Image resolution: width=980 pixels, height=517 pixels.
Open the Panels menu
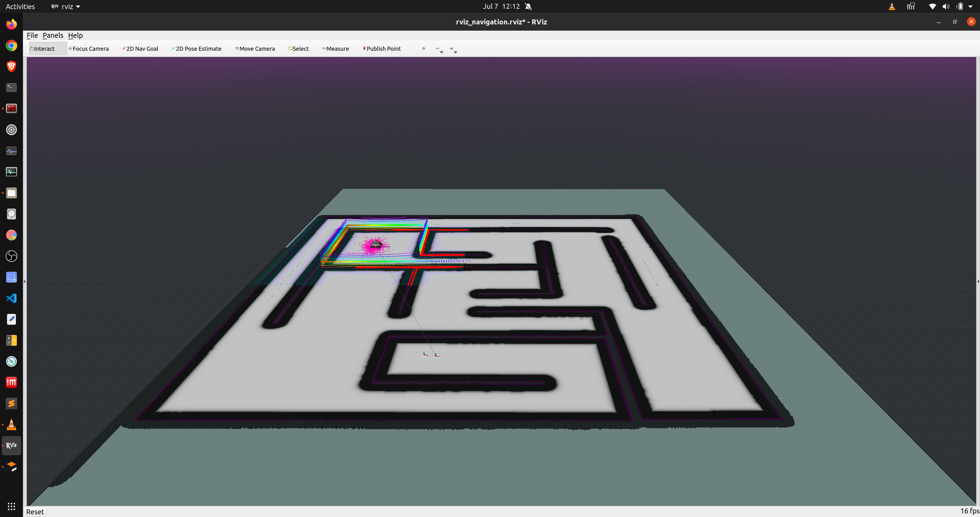[x=53, y=35]
